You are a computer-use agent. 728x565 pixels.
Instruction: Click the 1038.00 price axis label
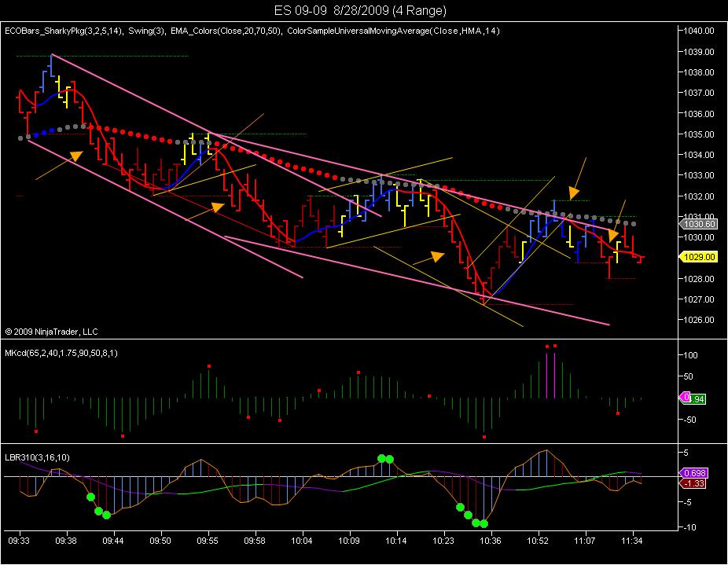[x=699, y=72]
